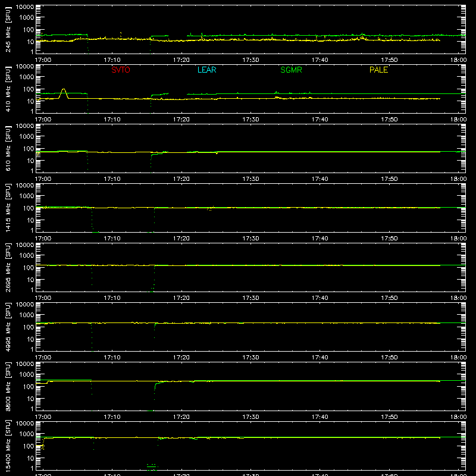Select the 8800 MHz [SFU] axis label

tap(8, 386)
